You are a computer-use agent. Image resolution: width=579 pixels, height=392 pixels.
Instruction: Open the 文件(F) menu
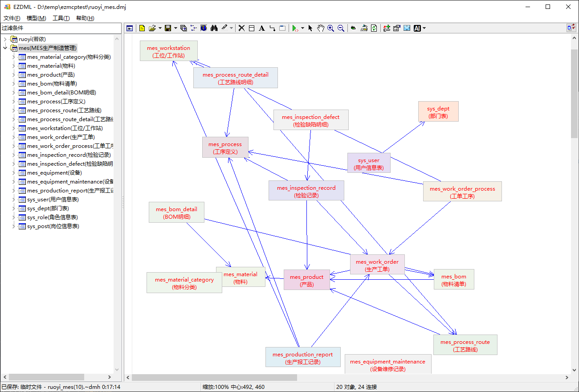pos(12,18)
